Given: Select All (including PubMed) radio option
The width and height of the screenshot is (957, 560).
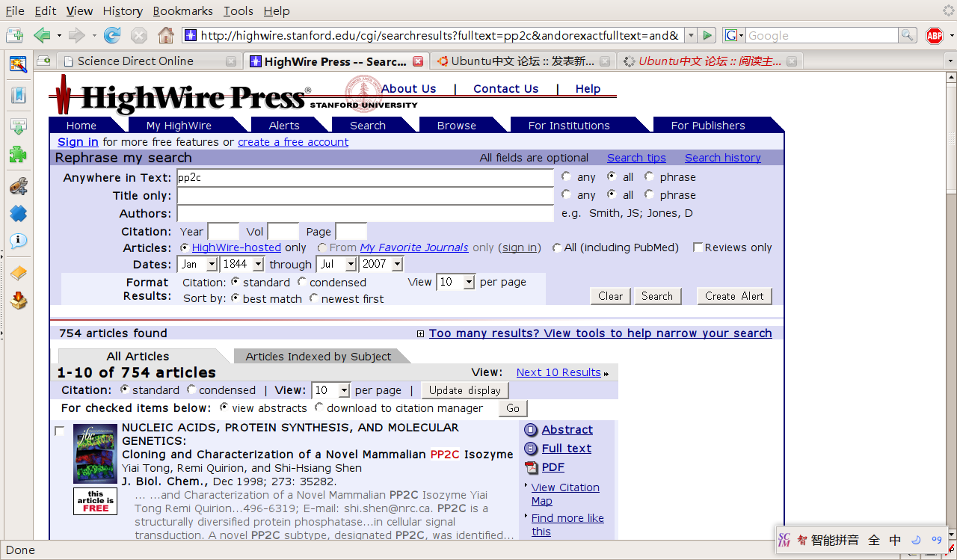Looking at the screenshot, I should 557,247.
